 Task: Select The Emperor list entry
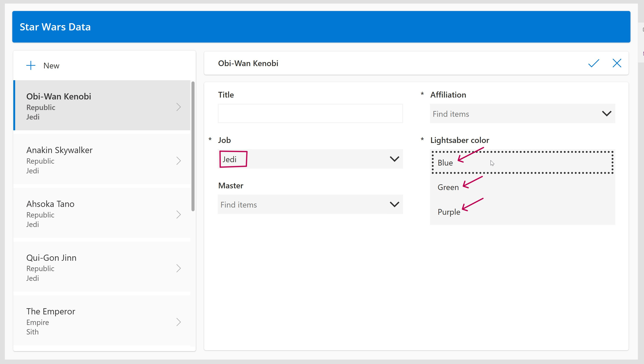(51, 311)
